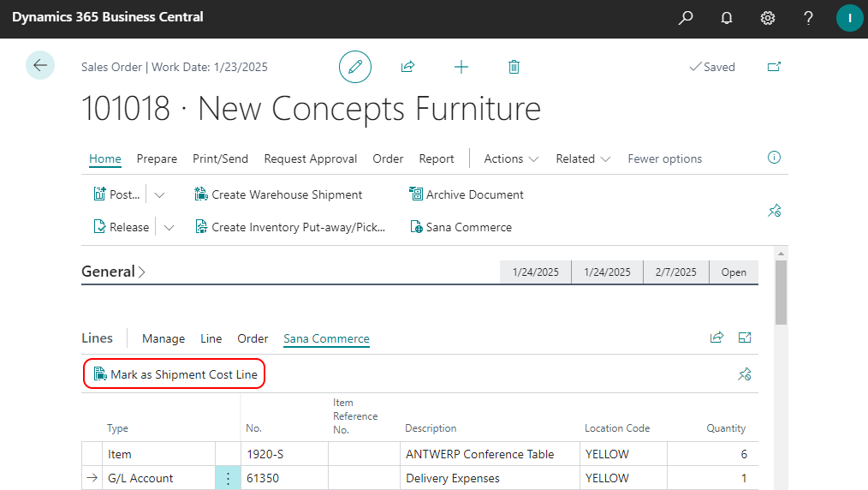Open the Request Approval tab

(311, 158)
